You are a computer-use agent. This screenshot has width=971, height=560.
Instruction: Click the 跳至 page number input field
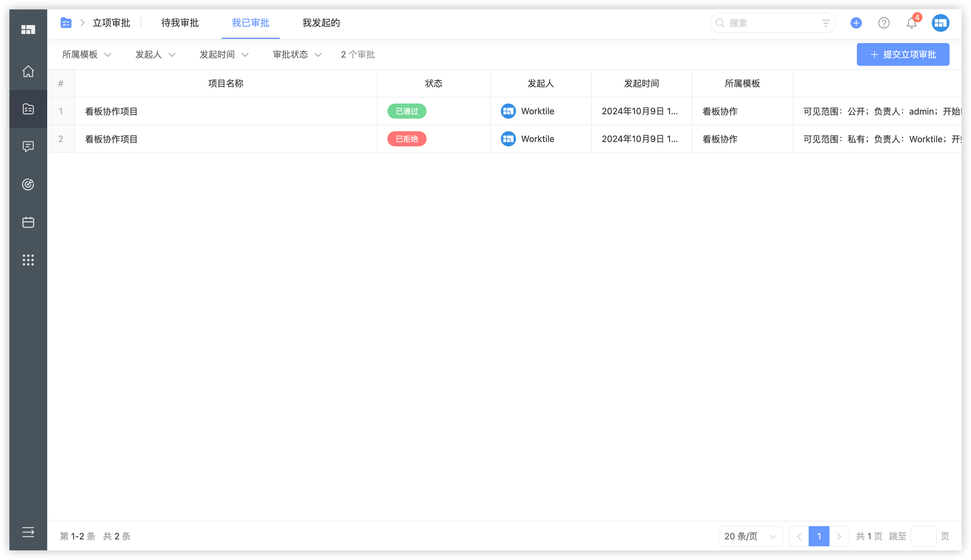tap(923, 536)
